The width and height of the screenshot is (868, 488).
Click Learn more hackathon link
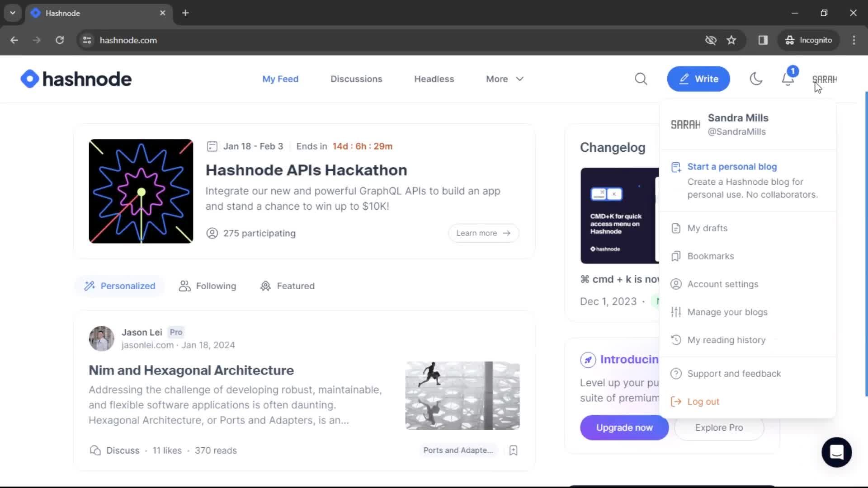pos(482,232)
